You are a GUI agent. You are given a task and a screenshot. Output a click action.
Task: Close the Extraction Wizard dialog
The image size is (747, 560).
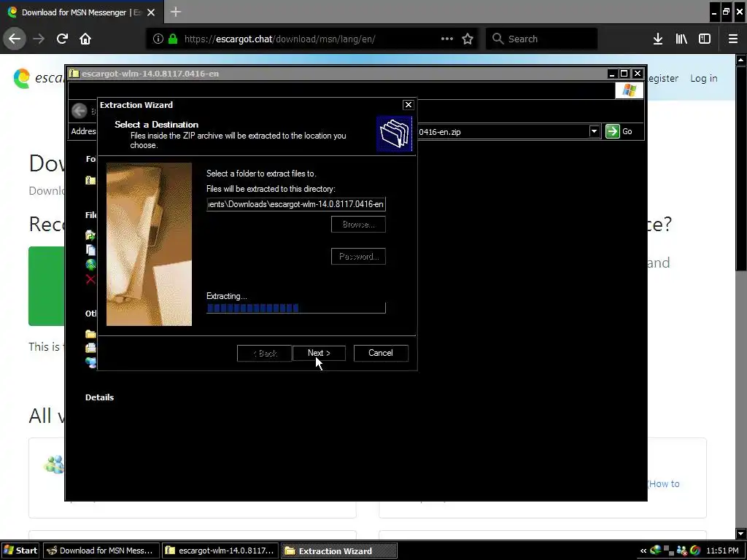[x=409, y=105]
